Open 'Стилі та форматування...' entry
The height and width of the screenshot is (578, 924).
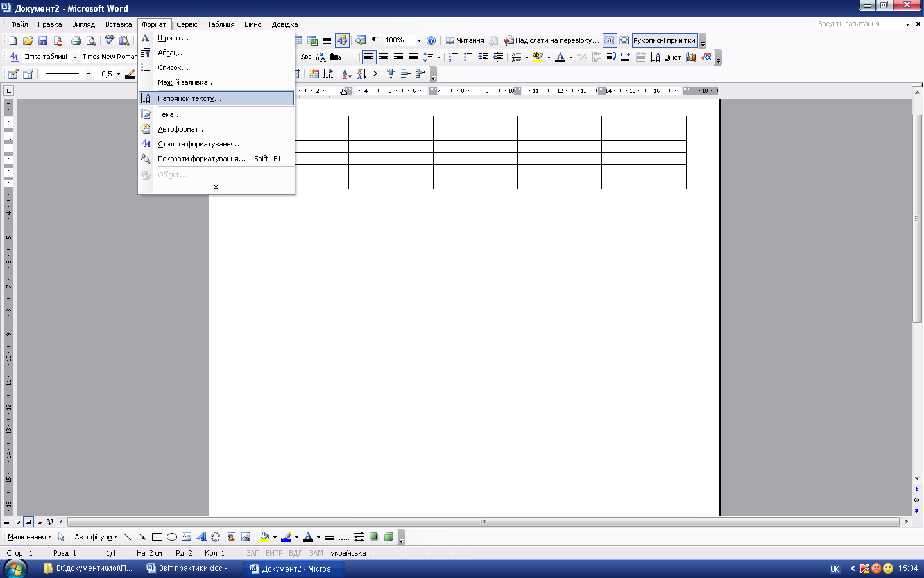(x=216, y=144)
